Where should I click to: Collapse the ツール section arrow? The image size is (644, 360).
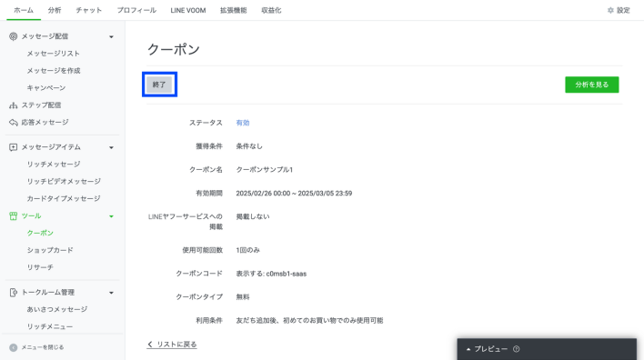(111, 216)
